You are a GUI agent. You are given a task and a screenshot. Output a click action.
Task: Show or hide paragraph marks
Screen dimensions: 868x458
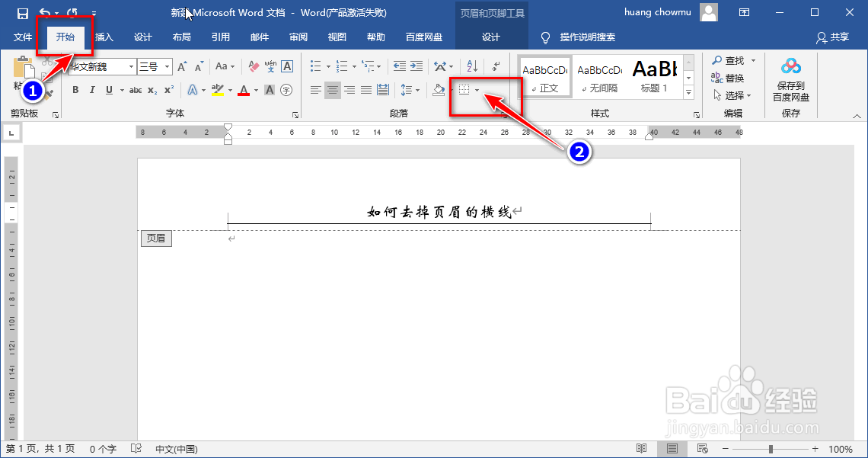pyautogui.click(x=496, y=66)
